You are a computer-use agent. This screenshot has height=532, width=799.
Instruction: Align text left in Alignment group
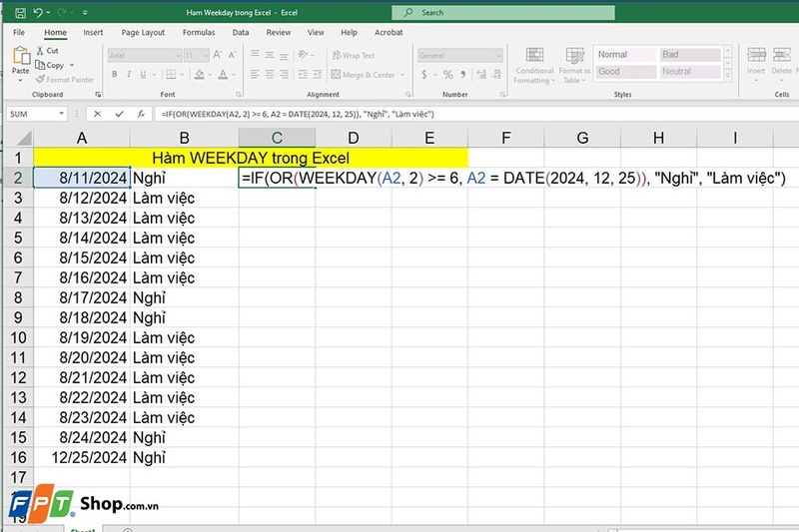255,75
